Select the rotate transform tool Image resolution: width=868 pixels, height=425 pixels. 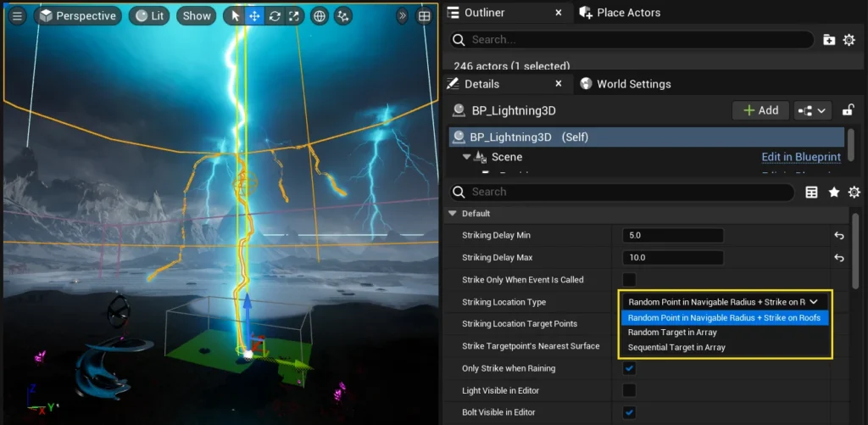pyautogui.click(x=275, y=16)
